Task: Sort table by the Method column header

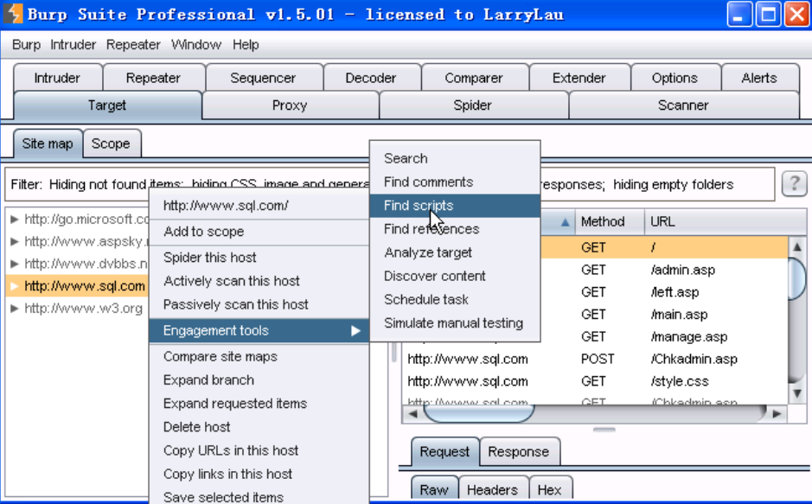Action: (x=610, y=222)
